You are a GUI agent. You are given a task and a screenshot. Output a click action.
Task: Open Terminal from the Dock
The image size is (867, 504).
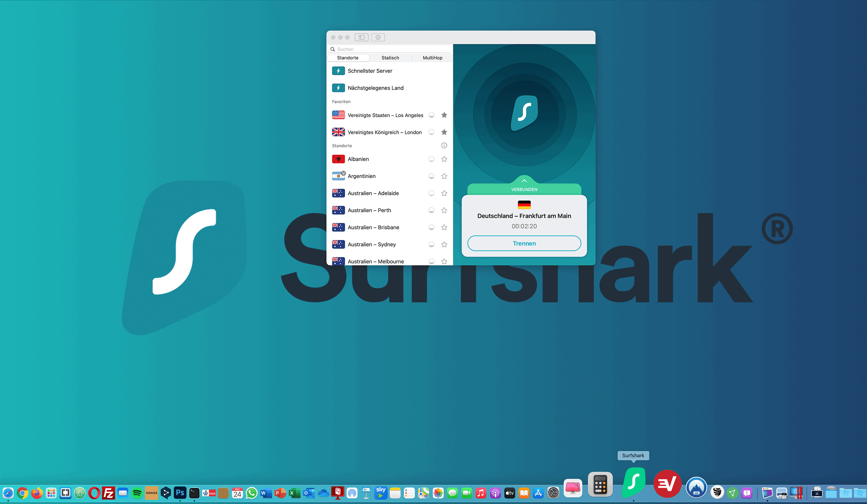(x=194, y=493)
